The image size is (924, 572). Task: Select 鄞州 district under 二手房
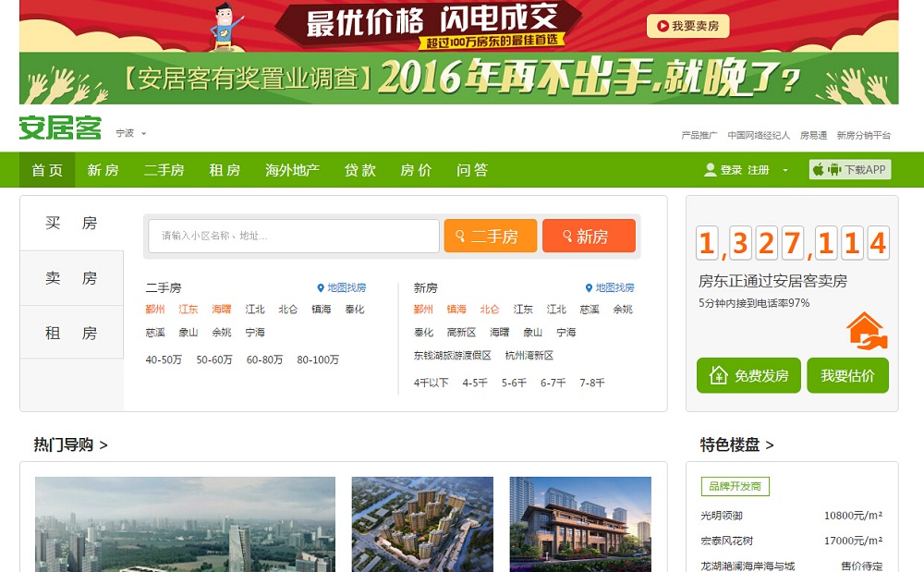tap(155, 309)
